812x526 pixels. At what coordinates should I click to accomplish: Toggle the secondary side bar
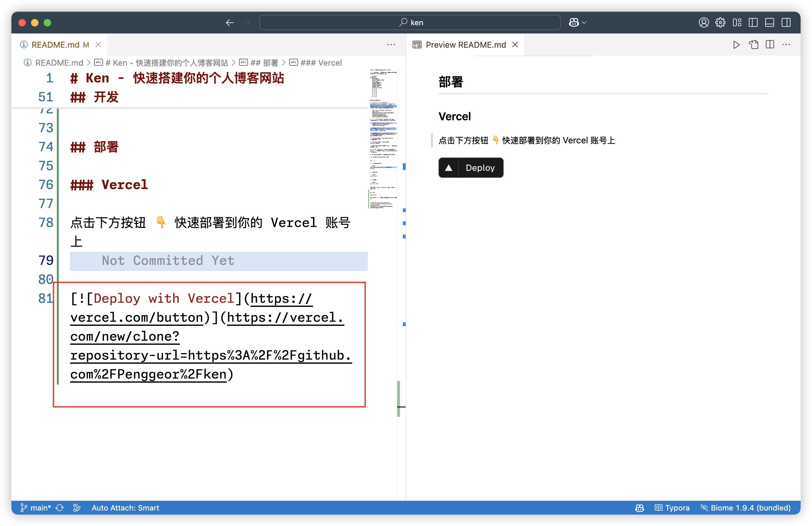pos(786,22)
